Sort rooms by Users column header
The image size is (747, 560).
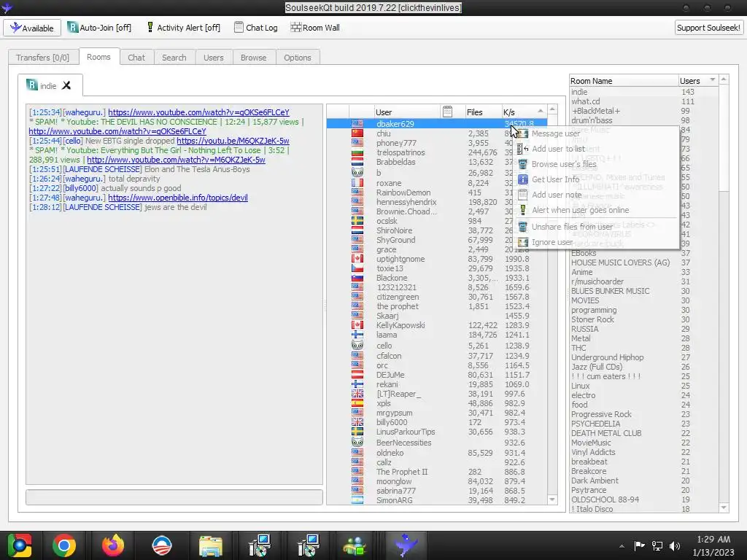click(697, 80)
